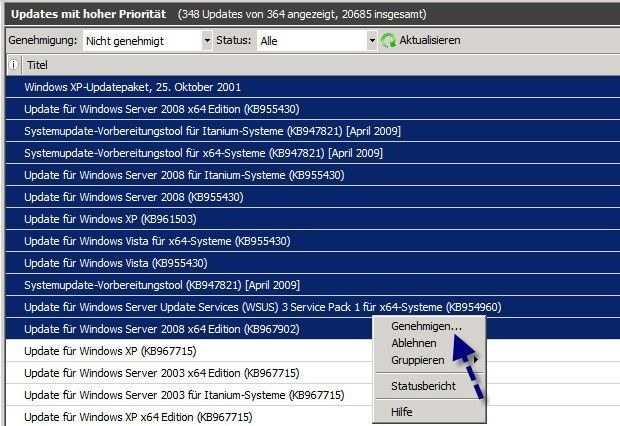Select 'Update für Windows Server 2008 (KB955430)' row
This screenshot has height=426, width=620.
click(x=313, y=197)
